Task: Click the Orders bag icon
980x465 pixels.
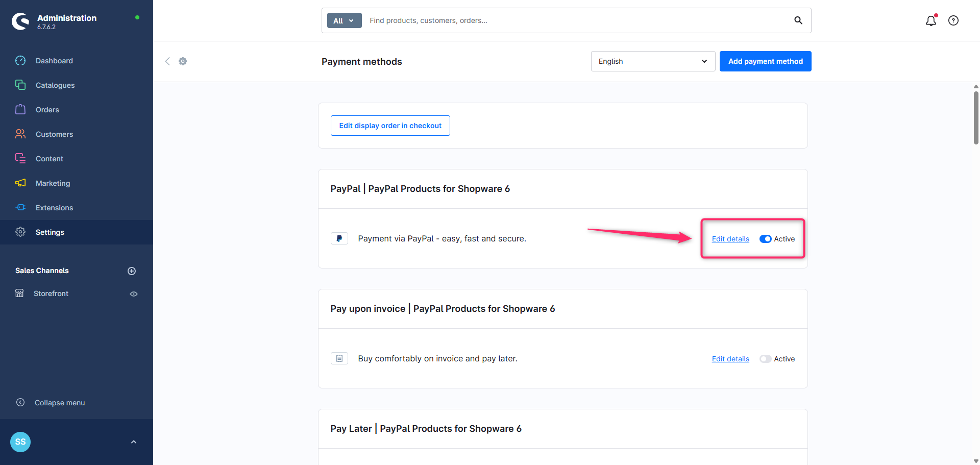Action: 20,109
